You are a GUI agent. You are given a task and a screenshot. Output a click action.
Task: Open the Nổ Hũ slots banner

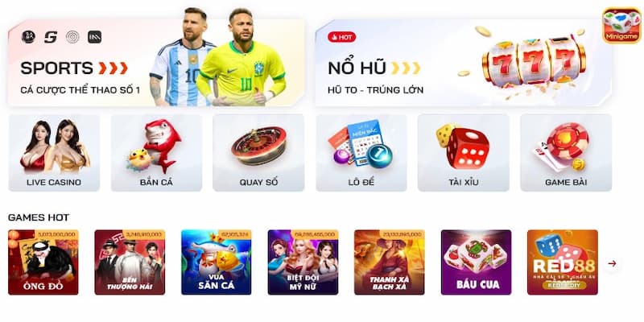coord(464,63)
